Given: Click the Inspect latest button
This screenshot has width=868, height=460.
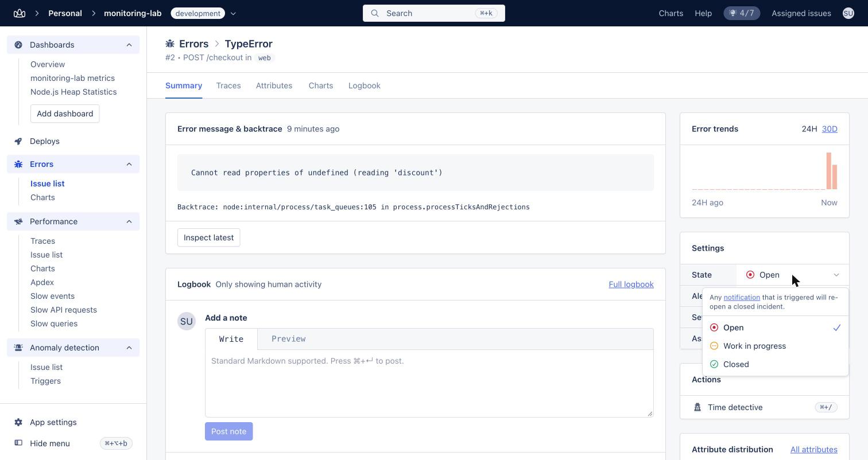Looking at the screenshot, I should (209, 237).
